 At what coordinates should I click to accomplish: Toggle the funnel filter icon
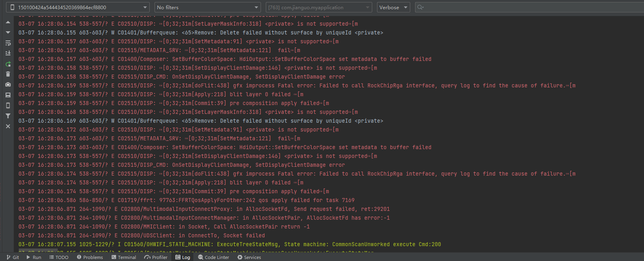pyautogui.click(x=8, y=116)
